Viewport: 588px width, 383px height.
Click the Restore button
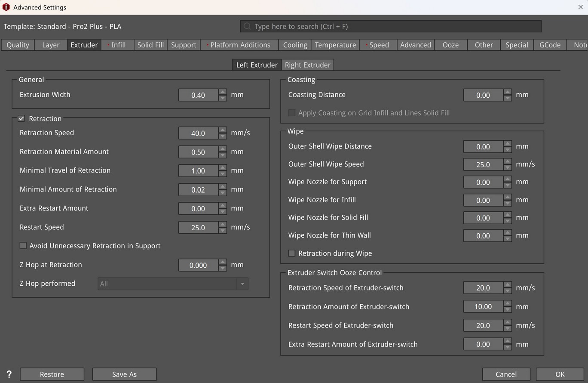pyautogui.click(x=52, y=374)
